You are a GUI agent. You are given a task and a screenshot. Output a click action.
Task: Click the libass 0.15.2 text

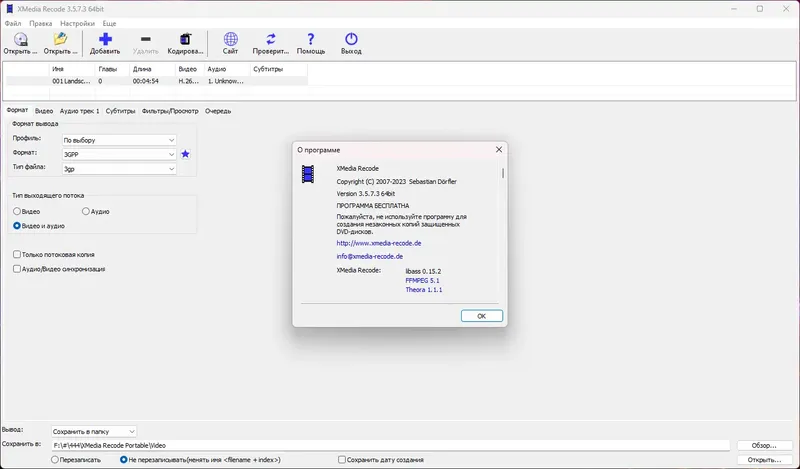point(423,271)
